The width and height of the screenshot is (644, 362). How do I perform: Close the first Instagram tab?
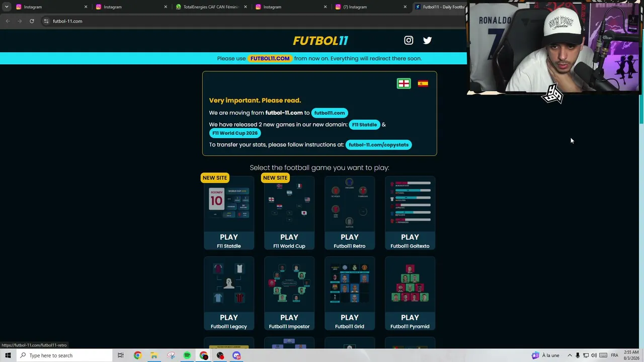pos(86,7)
